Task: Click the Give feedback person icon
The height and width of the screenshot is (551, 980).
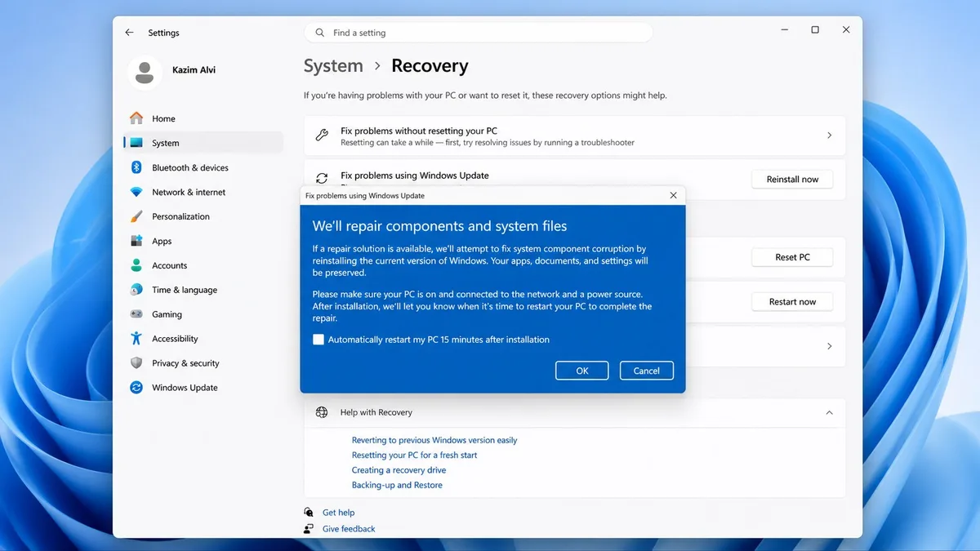Action: pyautogui.click(x=309, y=528)
